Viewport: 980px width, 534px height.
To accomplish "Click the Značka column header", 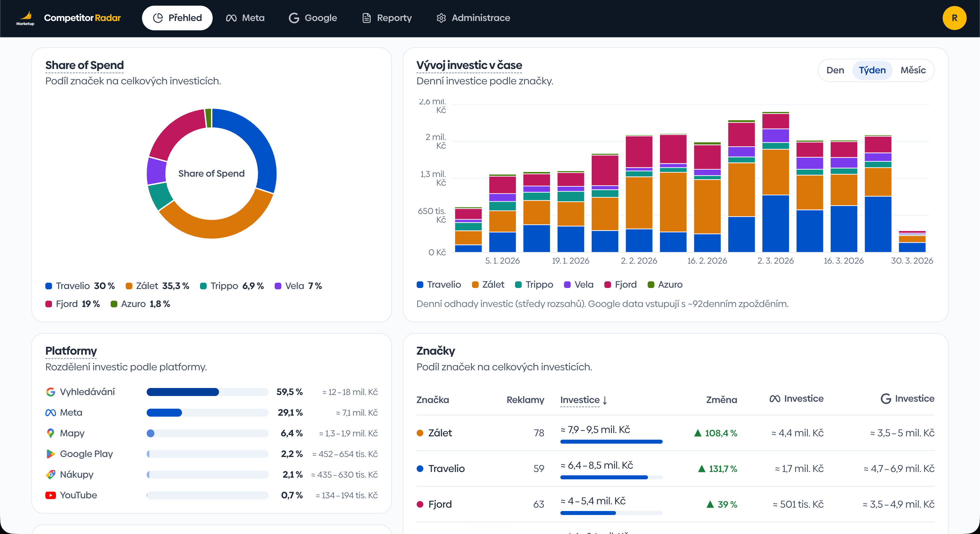I will click(x=433, y=400).
